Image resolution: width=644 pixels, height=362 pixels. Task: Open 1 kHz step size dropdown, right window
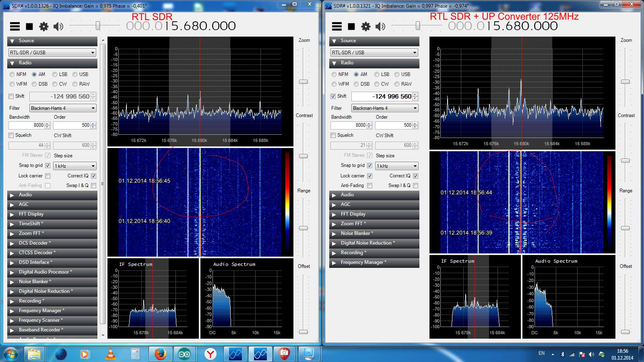click(x=397, y=166)
